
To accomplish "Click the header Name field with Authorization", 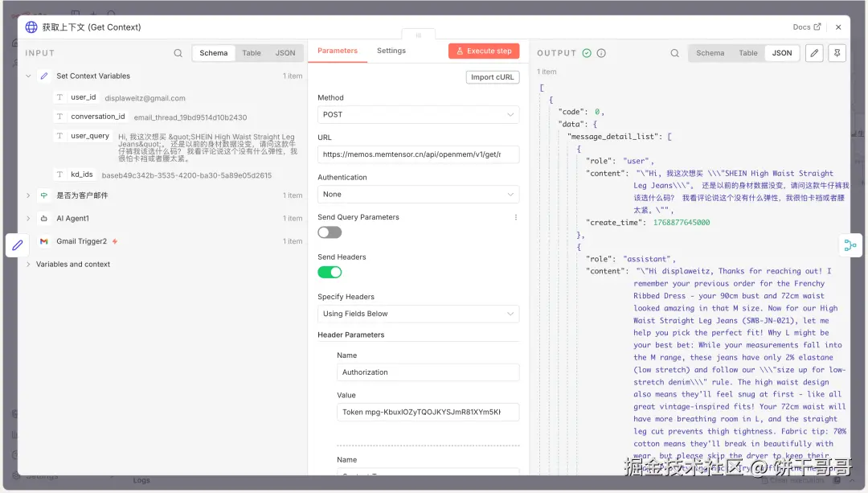I will (x=428, y=372).
